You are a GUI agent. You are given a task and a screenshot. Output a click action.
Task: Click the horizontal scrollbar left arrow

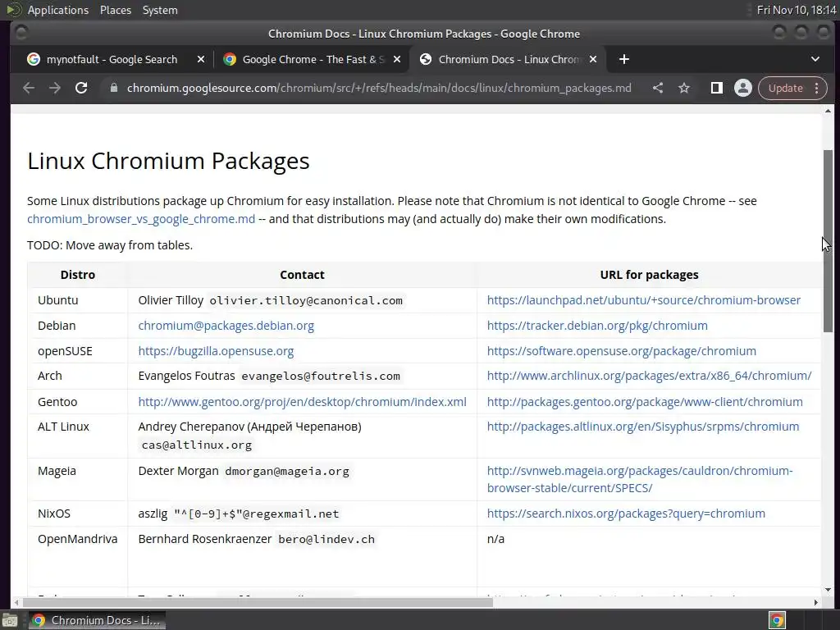tap(16, 602)
